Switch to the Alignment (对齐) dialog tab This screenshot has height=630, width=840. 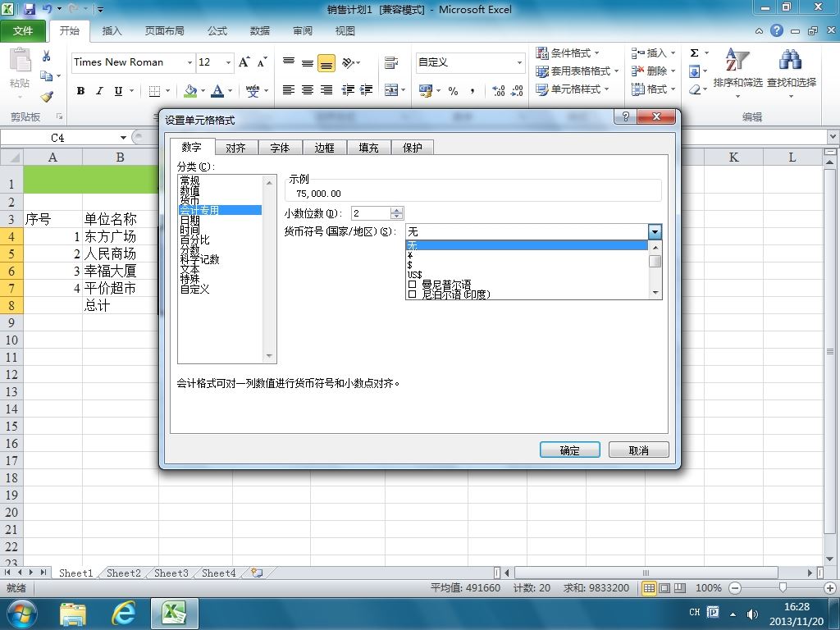(235, 148)
